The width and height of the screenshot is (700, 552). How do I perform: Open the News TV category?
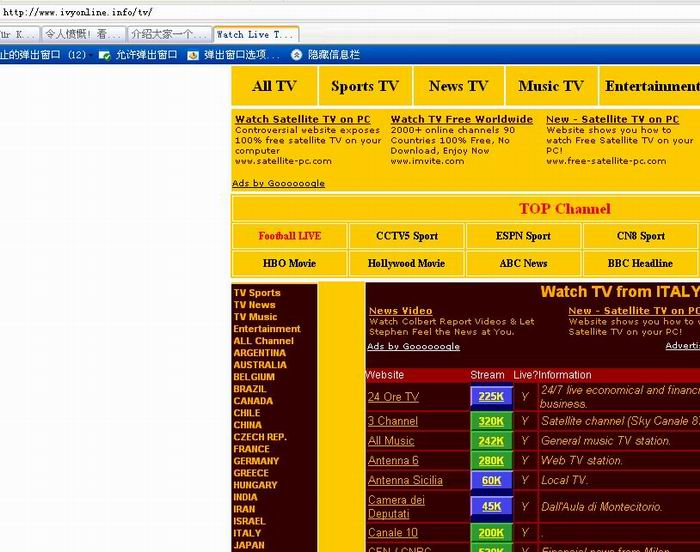[458, 86]
